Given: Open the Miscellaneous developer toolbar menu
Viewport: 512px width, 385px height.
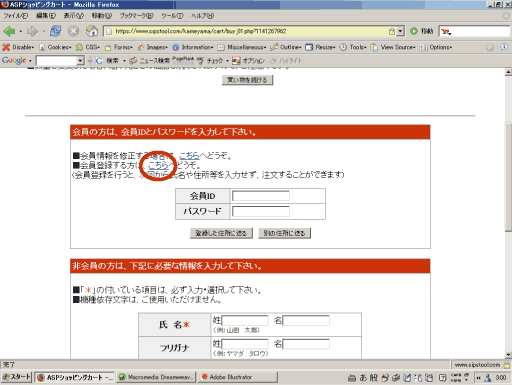Looking at the screenshot, I should pyautogui.click(x=242, y=47).
